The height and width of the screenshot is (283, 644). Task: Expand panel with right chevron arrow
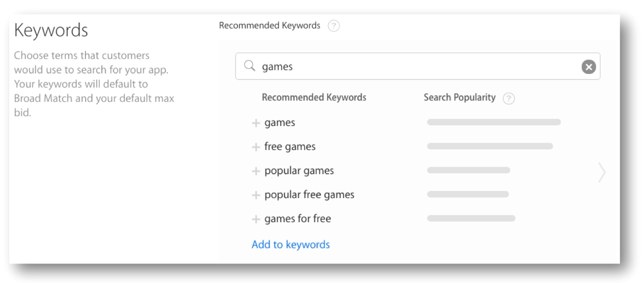(x=601, y=172)
